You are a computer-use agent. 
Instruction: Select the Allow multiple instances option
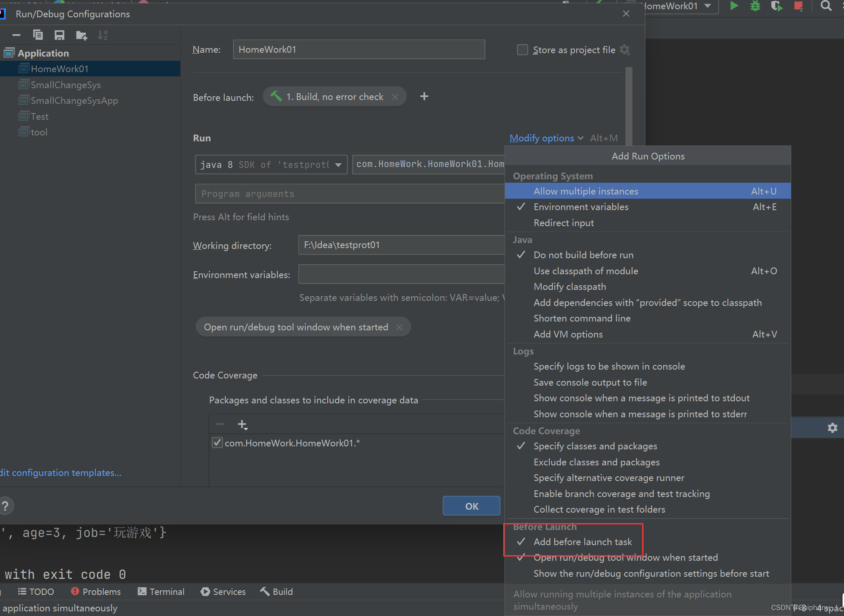[x=586, y=191]
